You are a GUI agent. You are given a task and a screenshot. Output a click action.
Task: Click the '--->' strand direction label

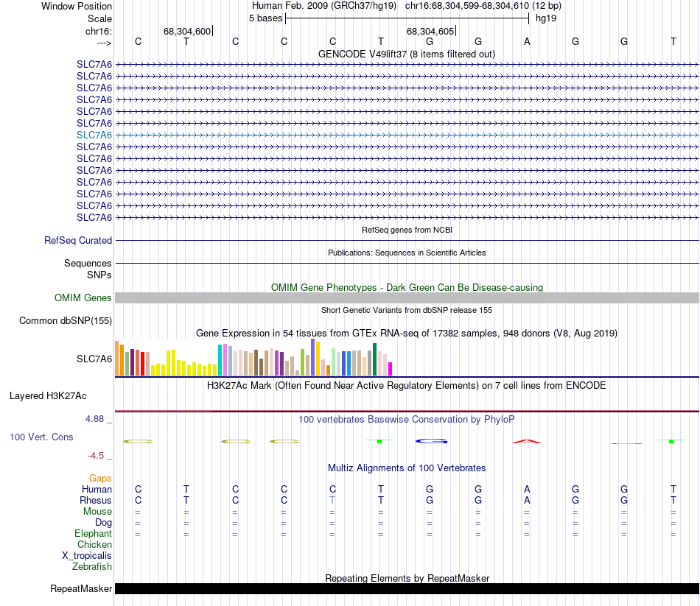coord(105,43)
